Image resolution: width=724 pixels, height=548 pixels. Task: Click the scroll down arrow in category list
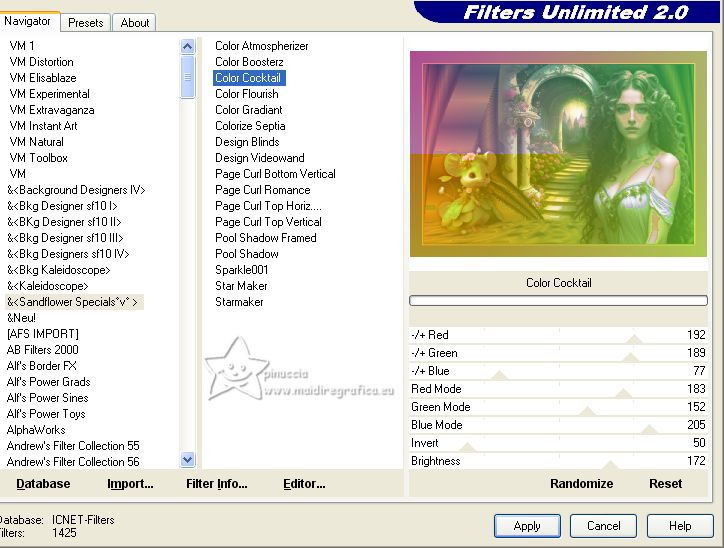(187, 460)
